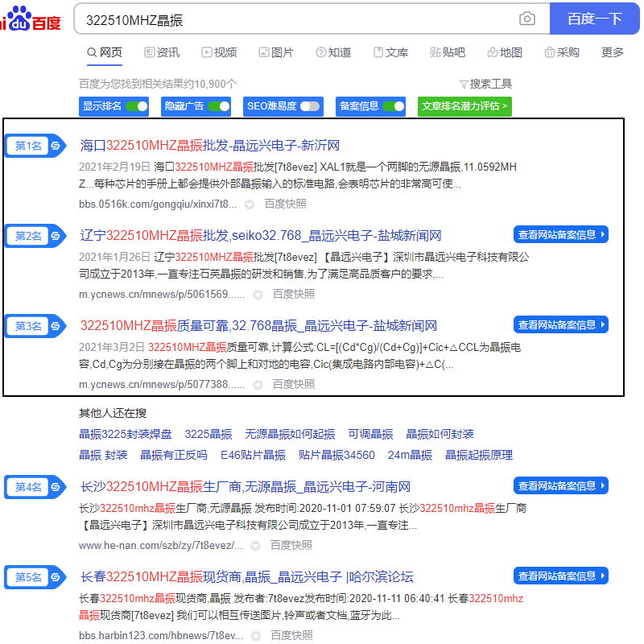The image size is (644, 644).
Task: Switch to the 视频 tab
Action: coord(219,52)
